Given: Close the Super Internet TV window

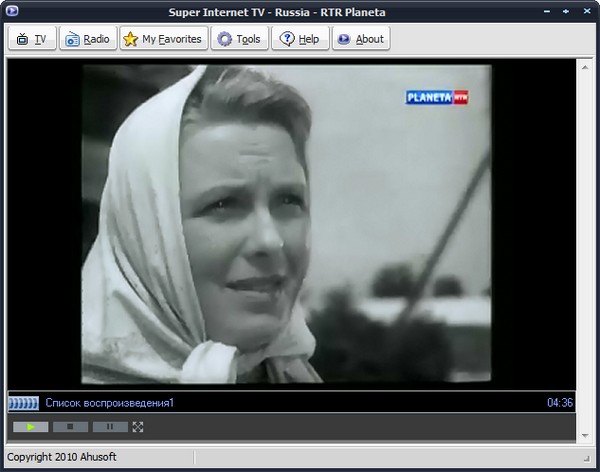Looking at the screenshot, I should coord(585,11).
